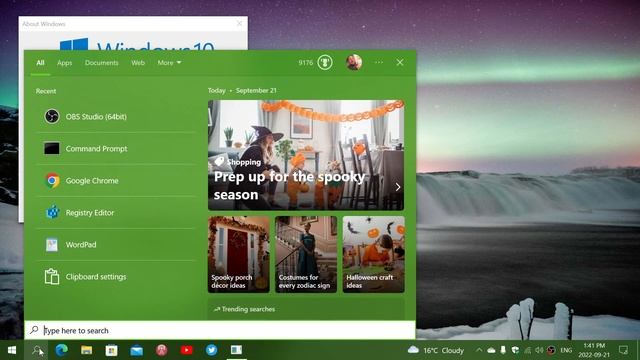Click the Windows Start button
This screenshot has width=640, height=360.
12,350
